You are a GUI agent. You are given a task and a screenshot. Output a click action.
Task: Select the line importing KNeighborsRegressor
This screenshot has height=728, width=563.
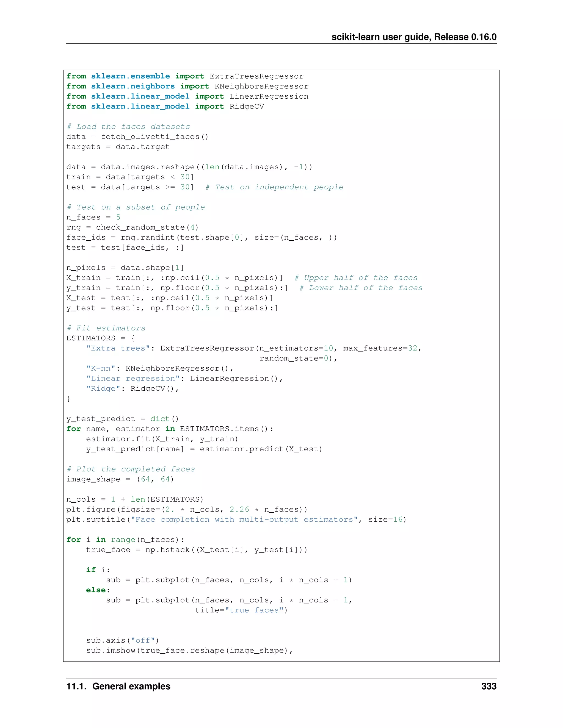(x=187, y=86)
